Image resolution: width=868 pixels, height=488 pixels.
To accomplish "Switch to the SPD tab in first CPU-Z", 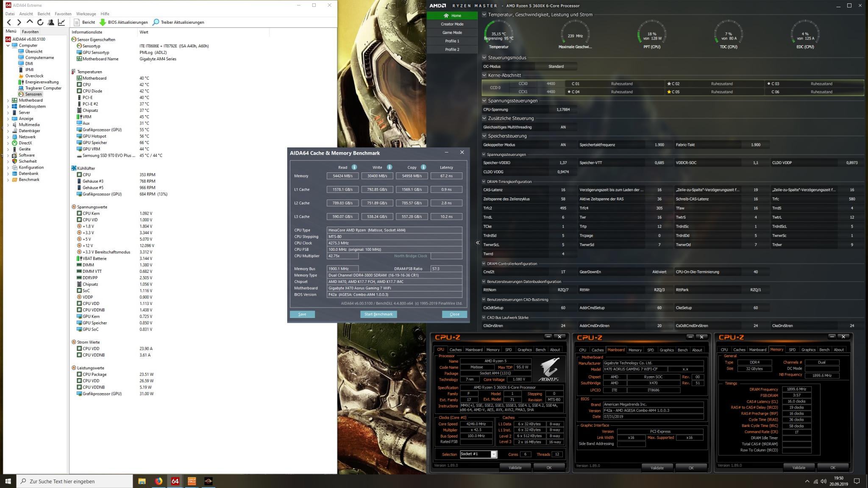I will pyautogui.click(x=508, y=350).
